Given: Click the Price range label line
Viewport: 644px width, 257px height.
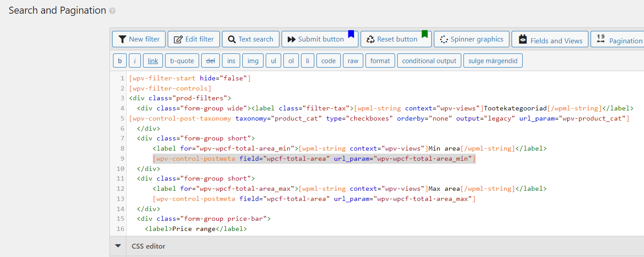Looking at the screenshot, I should pyautogui.click(x=196, y=229).
